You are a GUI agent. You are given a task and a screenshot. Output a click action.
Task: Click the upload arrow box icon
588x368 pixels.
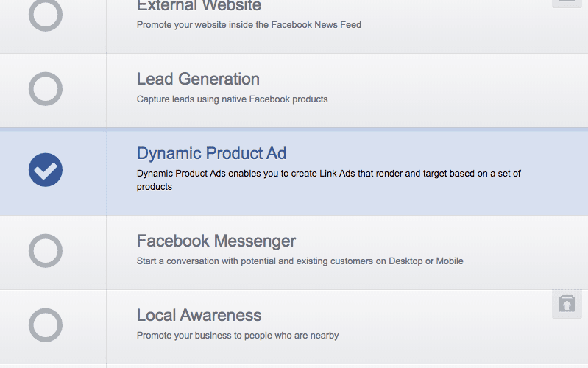tap(567, 304)
